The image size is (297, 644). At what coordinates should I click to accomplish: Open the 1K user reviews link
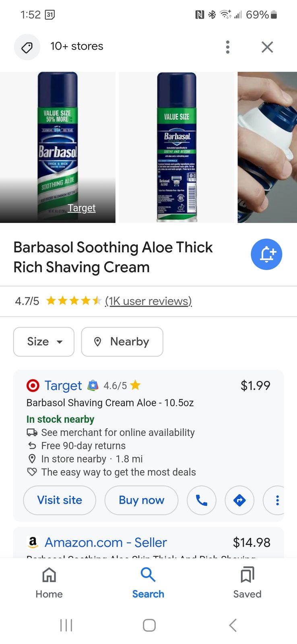(148, 301)
